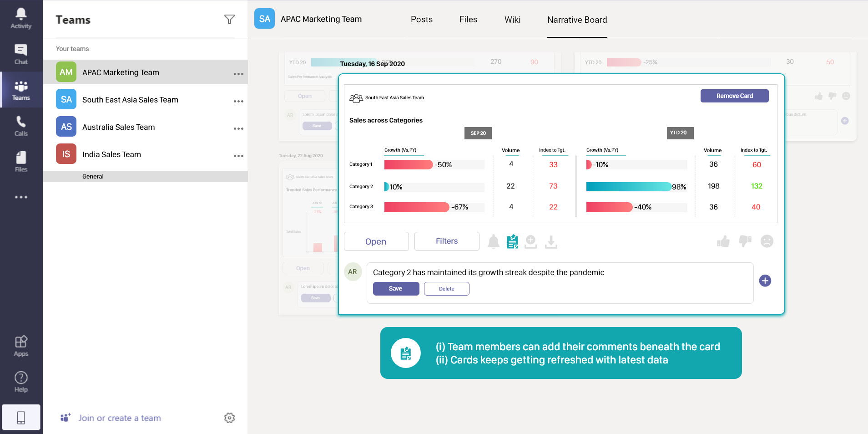
Task: Click the AS team avatar
Action: 66,127
